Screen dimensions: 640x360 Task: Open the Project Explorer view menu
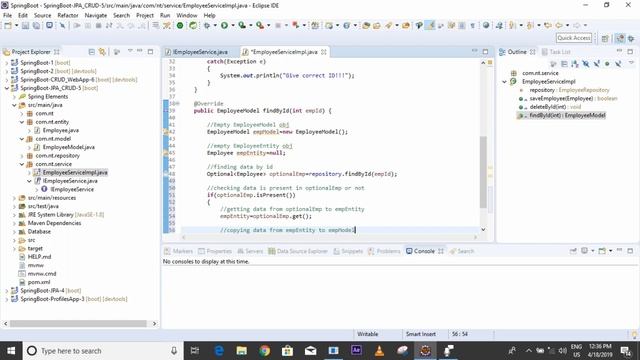click(x=130, y=51)
